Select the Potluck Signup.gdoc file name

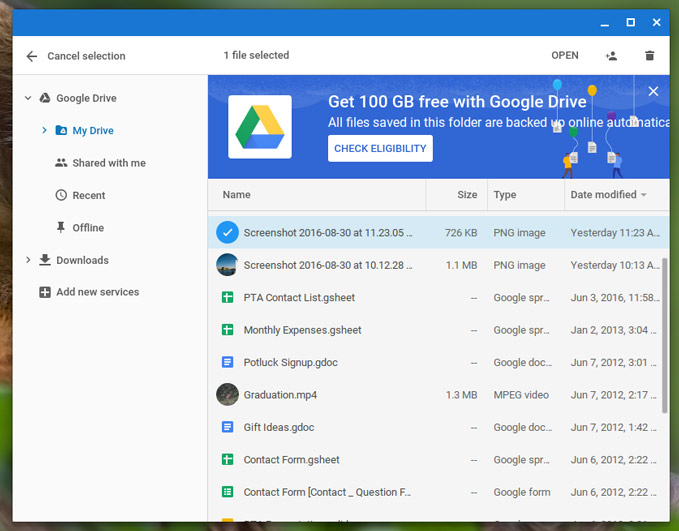291,363
